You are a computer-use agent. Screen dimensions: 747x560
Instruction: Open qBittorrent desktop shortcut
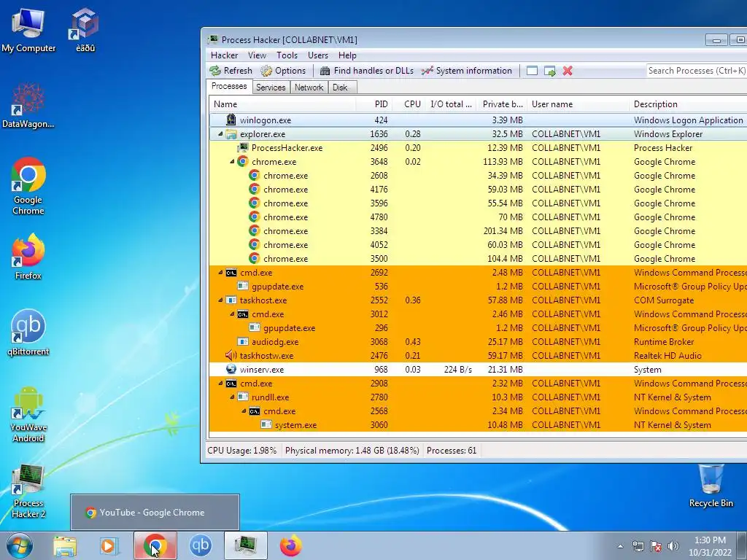click(28, 332)
